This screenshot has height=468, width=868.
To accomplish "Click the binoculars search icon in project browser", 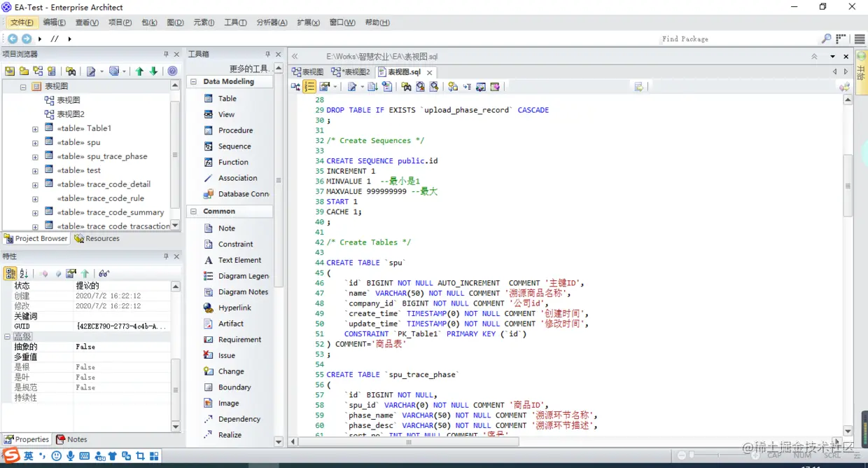I will [x=71, y=71].
